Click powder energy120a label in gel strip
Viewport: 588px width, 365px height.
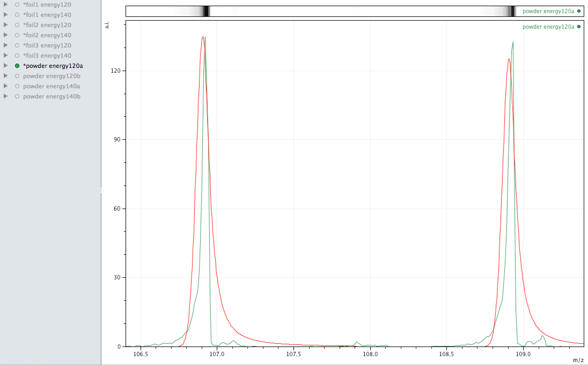click(x=548, y=11)
